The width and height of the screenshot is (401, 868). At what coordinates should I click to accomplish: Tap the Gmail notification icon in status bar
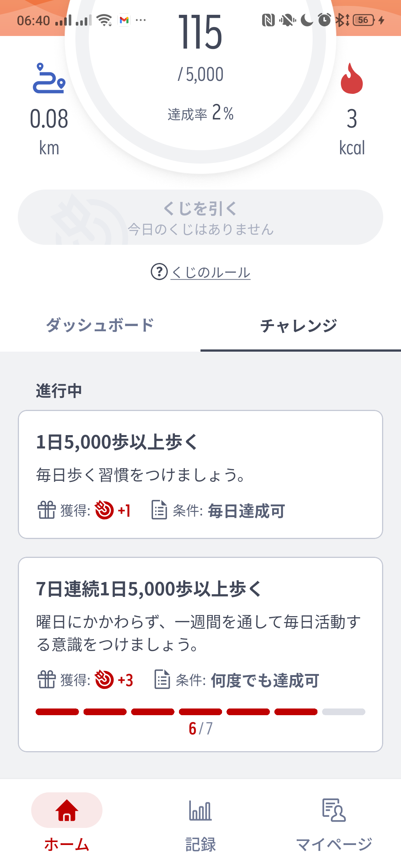point(124,20)
